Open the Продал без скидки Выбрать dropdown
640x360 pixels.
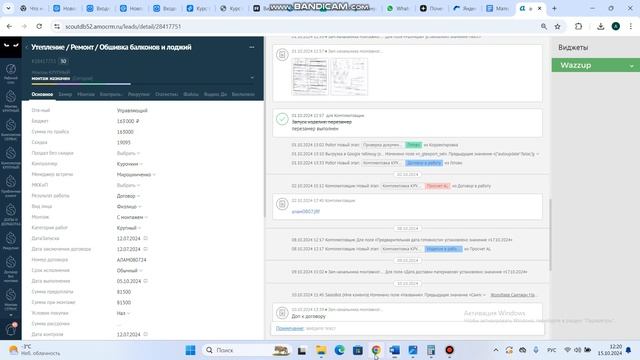(x=128, y=153)
